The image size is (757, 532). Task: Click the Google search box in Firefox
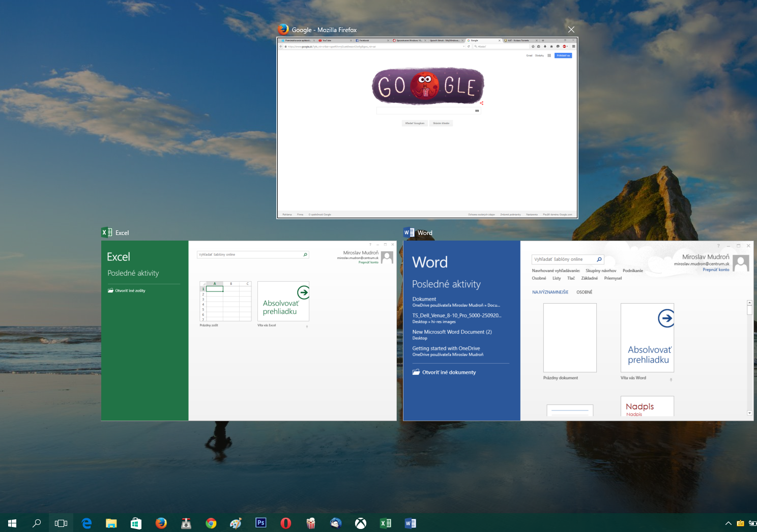427,110
